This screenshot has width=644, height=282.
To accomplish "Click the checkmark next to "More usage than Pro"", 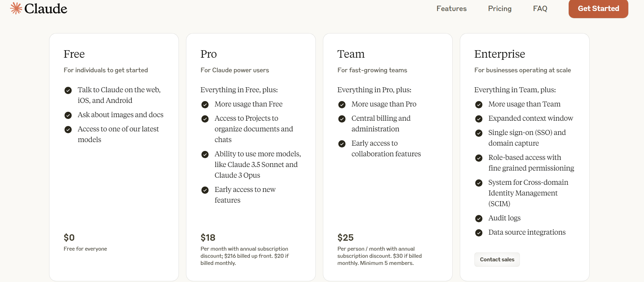I will (342, 105).
